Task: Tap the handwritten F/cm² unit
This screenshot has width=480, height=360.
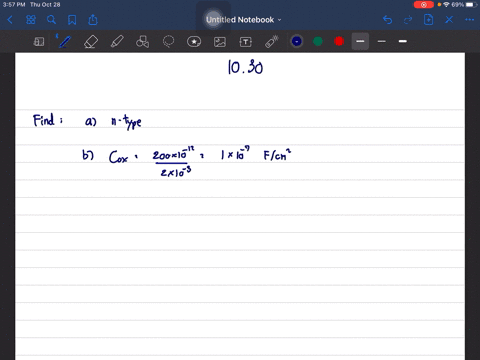Action: tap(277, 155)
